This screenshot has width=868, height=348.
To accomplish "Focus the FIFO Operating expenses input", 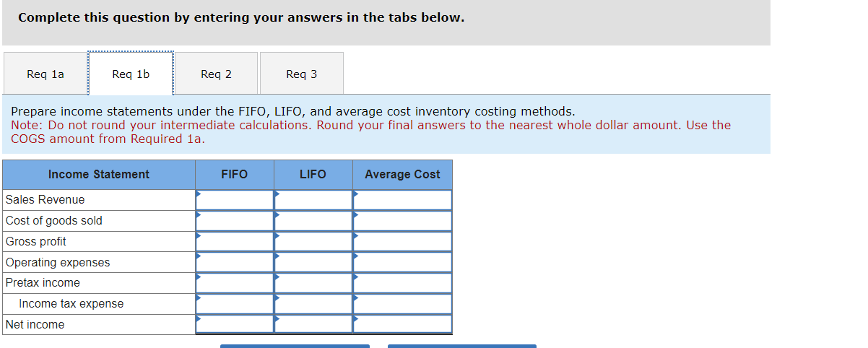I will pos(235,262).
